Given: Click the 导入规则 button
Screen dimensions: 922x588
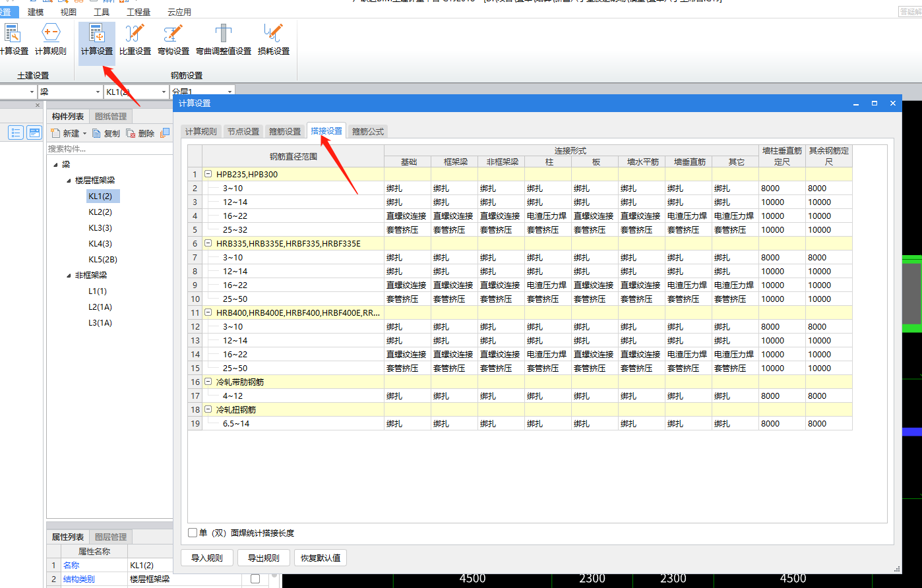Looking at the screenshot, I should coord(207,558).
